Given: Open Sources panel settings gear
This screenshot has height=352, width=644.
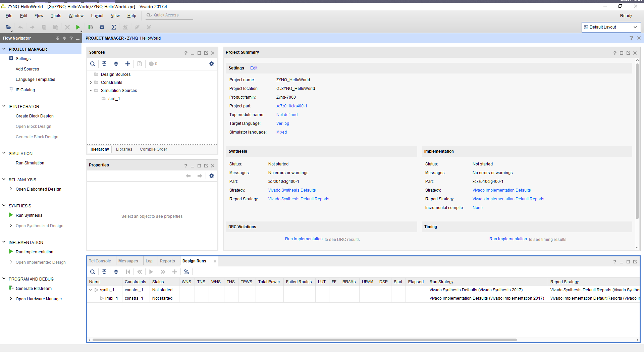Looking at the screenshot, I should [212, 64].
